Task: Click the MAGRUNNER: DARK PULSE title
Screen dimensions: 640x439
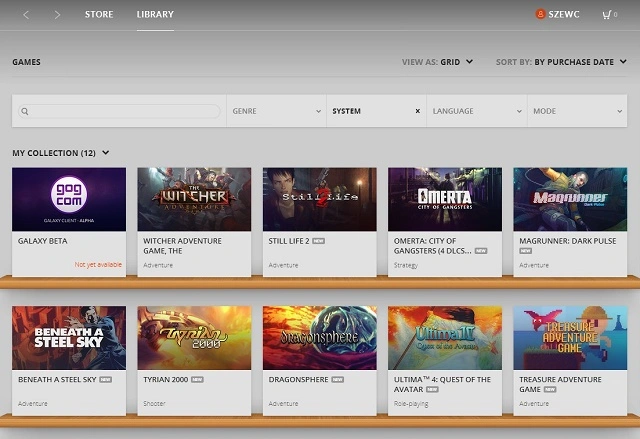Action: pyautogui.click(x=568, y=241)
